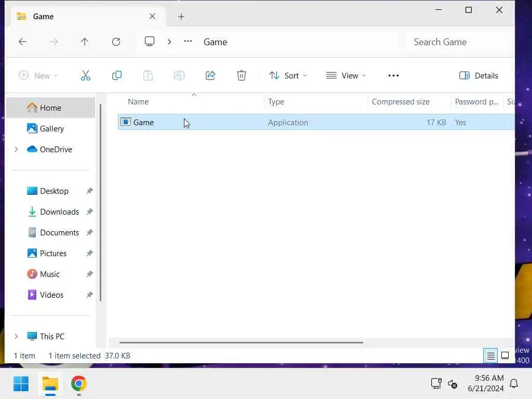Switch to large thumbnails view in status bar
This screenshot has width=532, height=399.
pos(505,355)
